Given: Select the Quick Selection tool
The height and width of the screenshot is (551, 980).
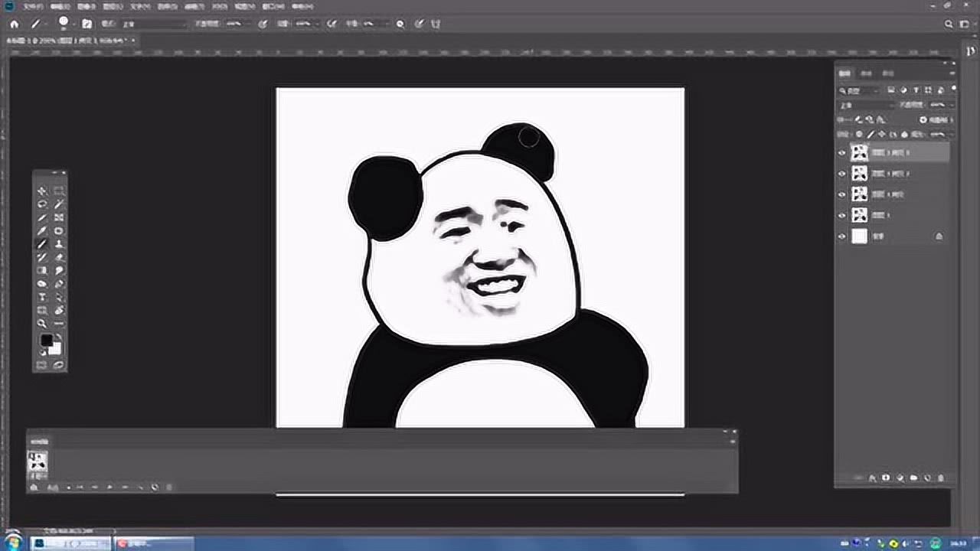Looking at the screenshot, I should tap(59, 204).
